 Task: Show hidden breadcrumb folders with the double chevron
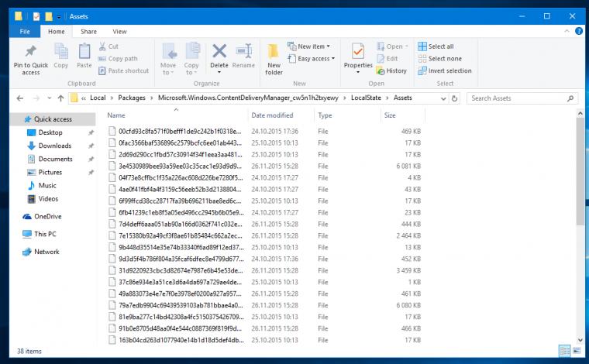[x=84, y=98]
